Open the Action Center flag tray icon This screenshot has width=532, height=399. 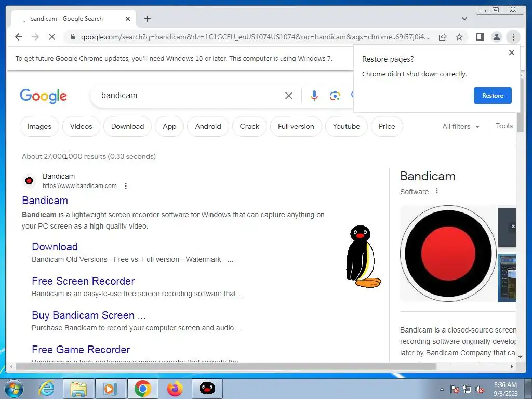click(454, 389)
